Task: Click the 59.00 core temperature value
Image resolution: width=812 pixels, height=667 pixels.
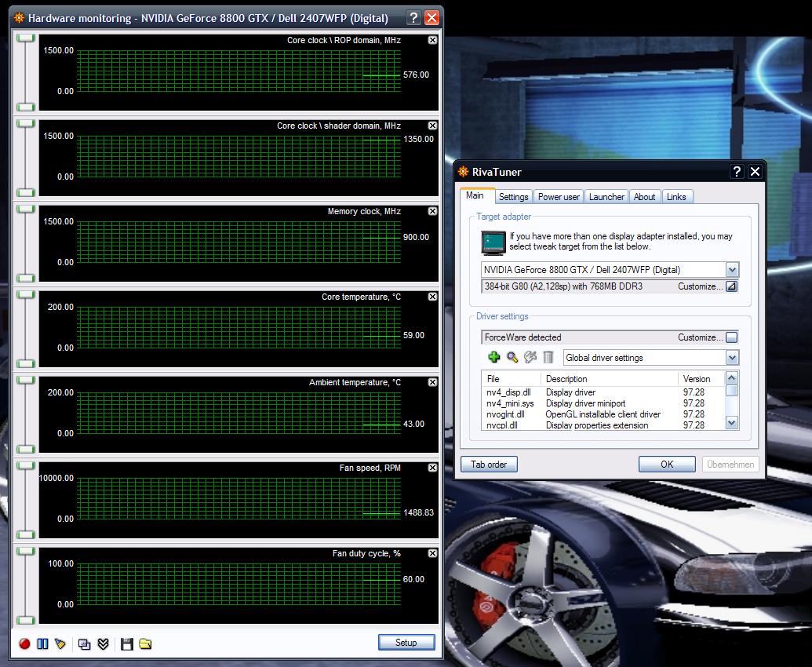Action: [413, 336]
